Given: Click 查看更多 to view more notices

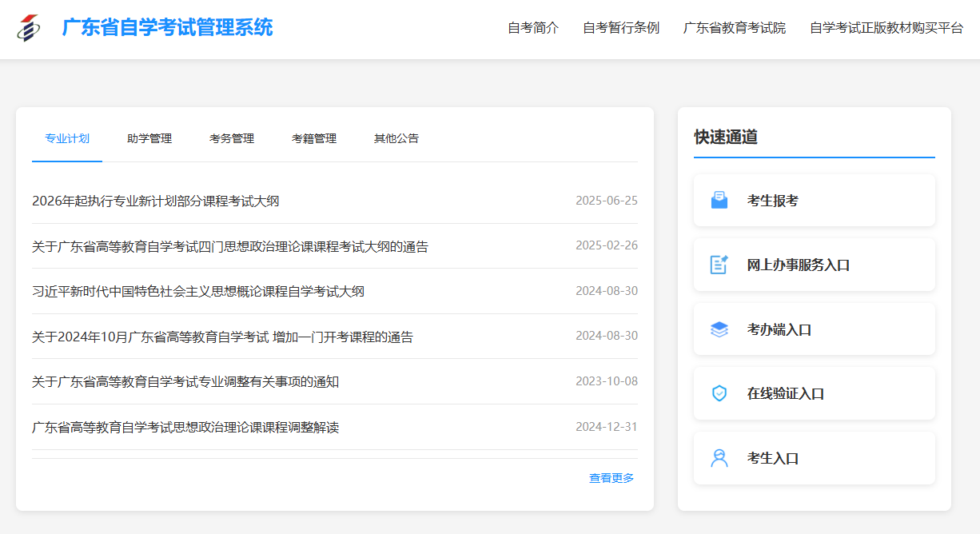Looking at the screenshot, I should 612,478.
